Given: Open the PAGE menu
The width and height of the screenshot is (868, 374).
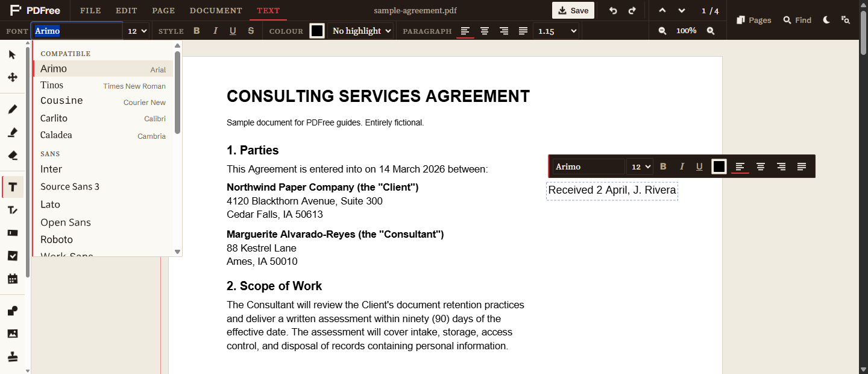Looking at the screenshot, I should click(163, 10).
